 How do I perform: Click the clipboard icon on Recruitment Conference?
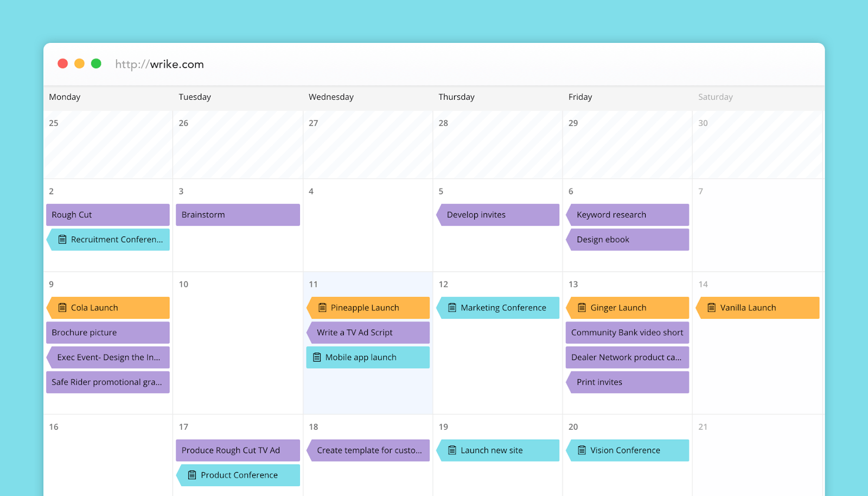pyautogui.click(x=62, y=239)
